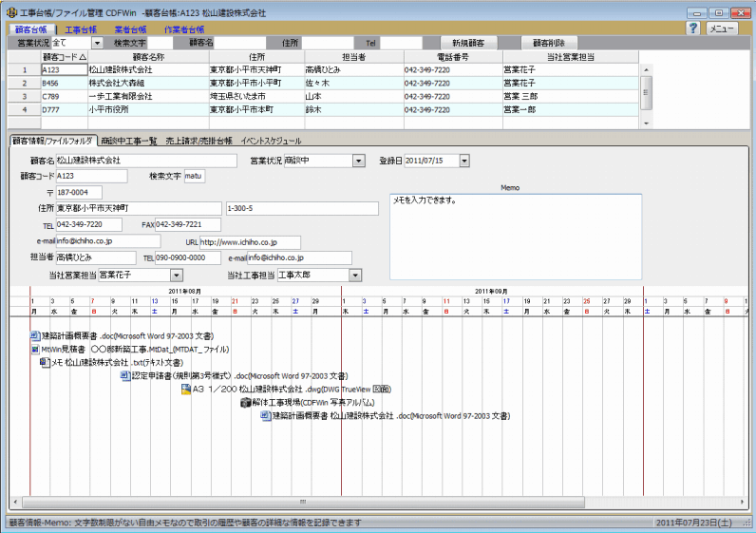Click the help question mark icon
The image size is (756, 533).
[x=692, y=29]
